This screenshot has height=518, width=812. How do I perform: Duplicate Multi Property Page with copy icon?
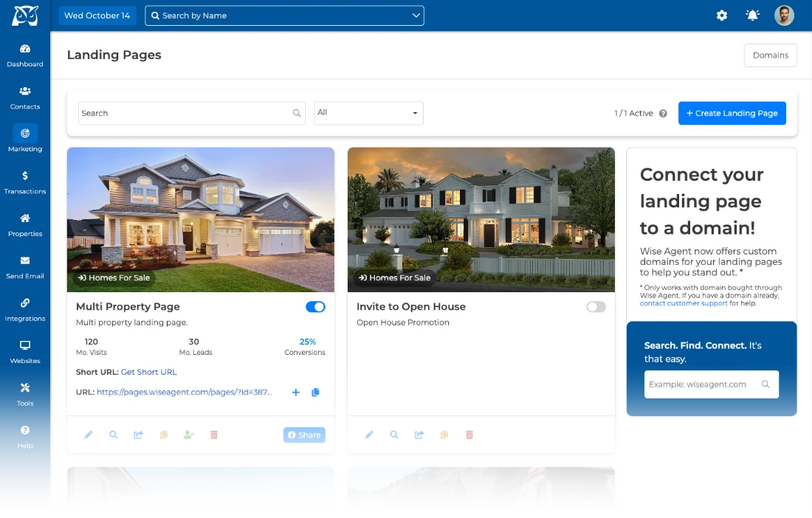pos(164,435)
